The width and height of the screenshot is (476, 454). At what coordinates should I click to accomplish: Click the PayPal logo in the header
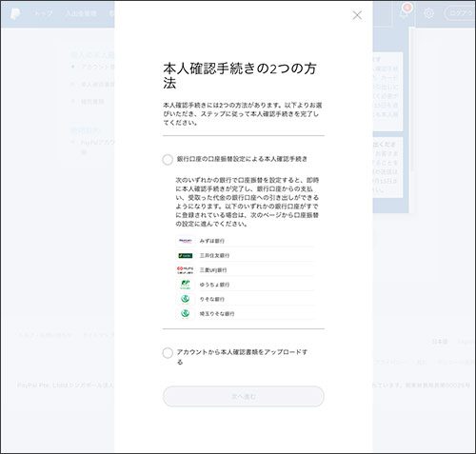click(15, 13)
